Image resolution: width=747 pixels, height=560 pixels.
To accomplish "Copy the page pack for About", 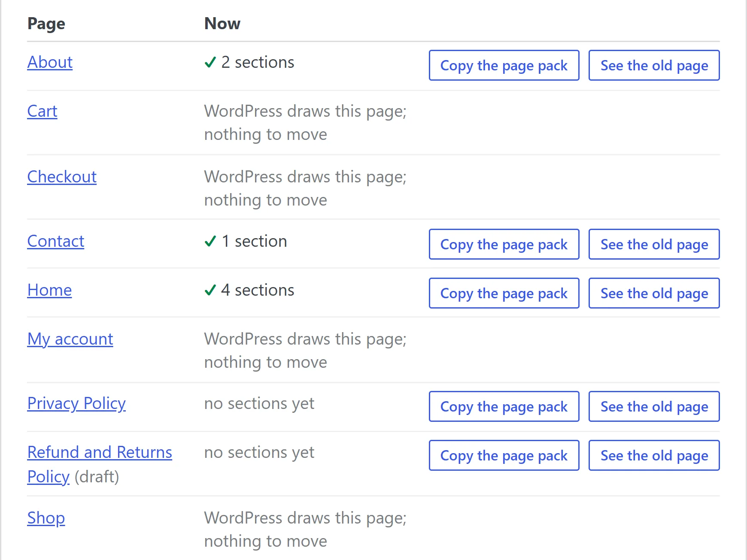I will [504, 65].
